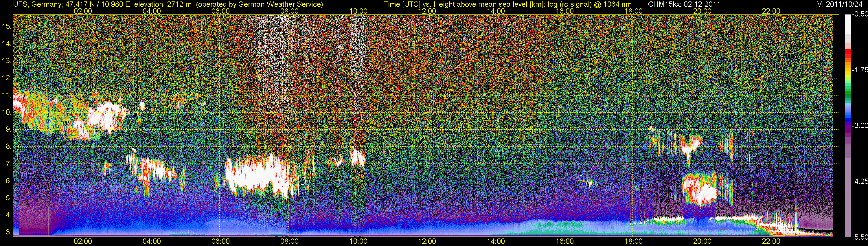Click the 12:00 label on the bottom time axis
Image resolution: width=868 pixels, height=246 pixels.
click(427, 241)
